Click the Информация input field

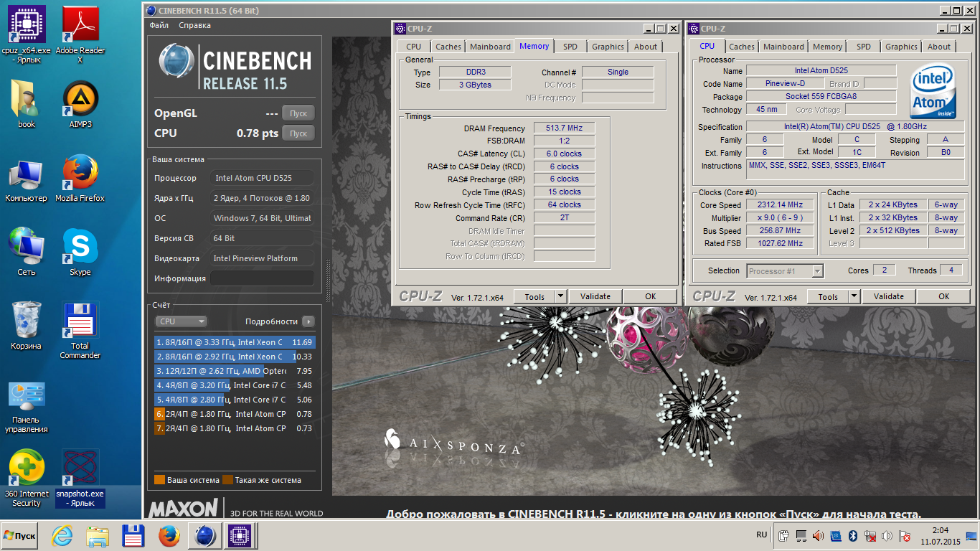262,278
